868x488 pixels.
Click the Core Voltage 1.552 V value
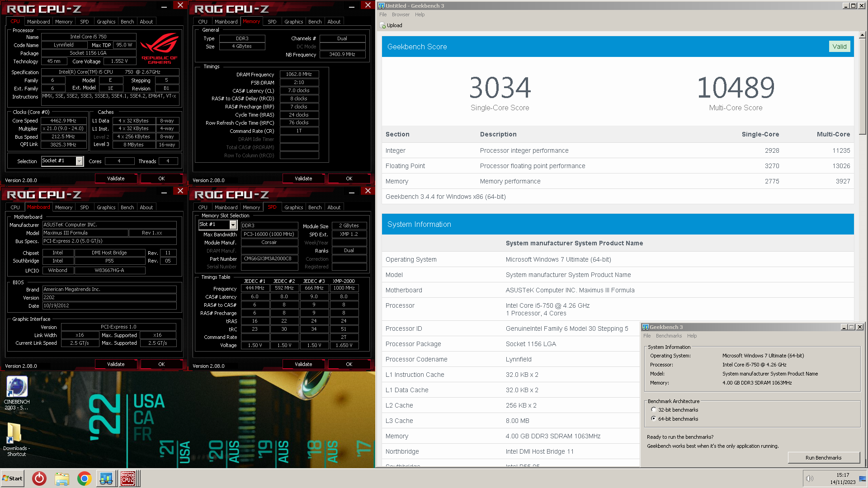[x=119, y=61]
